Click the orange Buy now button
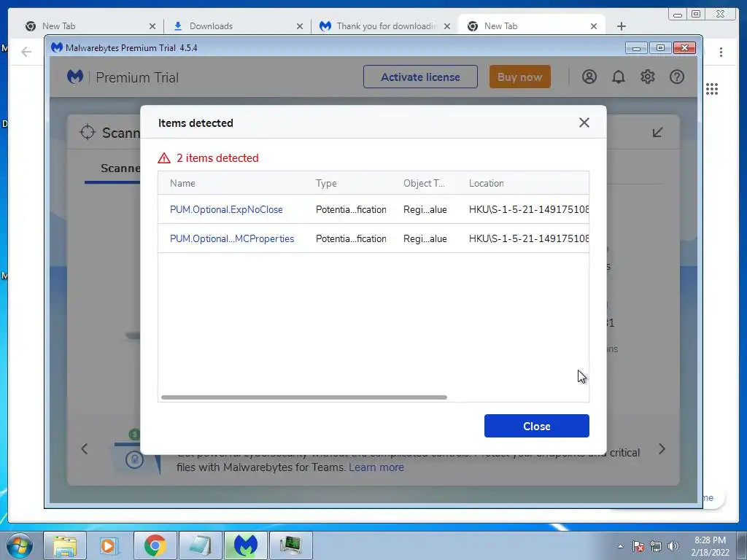 519,77
